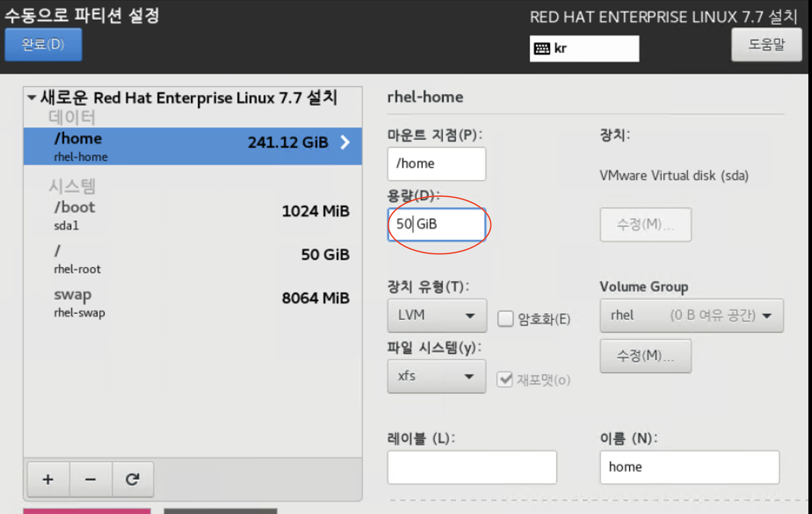Click the minus icon to remove partition
This screenshot has height=514, width=812.
pos(91,479)
